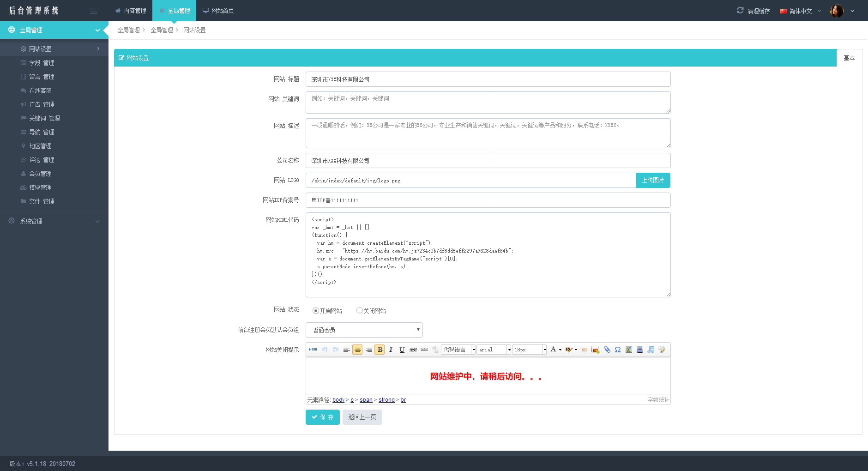Remove link using unlink icon
868x471 pixels.
[x=435, y=350]
